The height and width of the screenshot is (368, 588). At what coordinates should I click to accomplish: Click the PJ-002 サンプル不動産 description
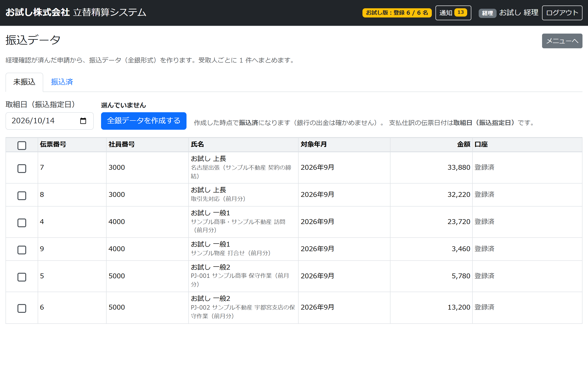pyautogui.click(x=243, y=311)
